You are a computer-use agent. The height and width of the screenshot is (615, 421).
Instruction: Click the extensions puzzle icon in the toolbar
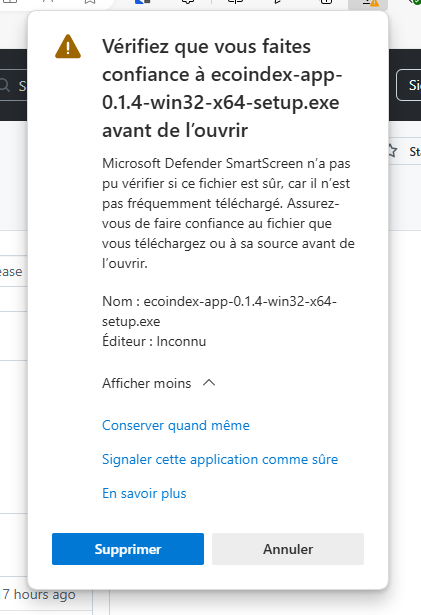point(188,2)
